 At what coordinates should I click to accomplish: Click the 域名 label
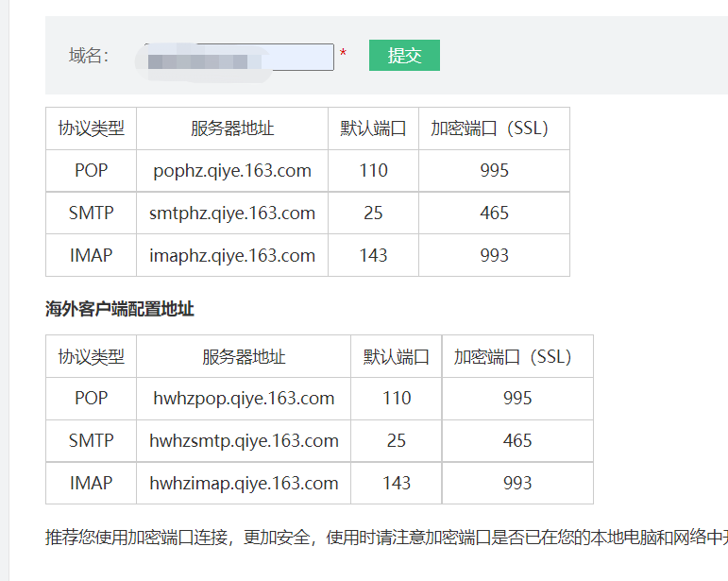pos(88,56)
